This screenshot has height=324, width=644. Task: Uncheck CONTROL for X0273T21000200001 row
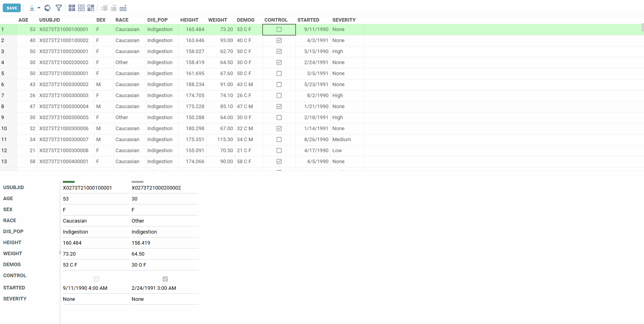tap(279, 52)
